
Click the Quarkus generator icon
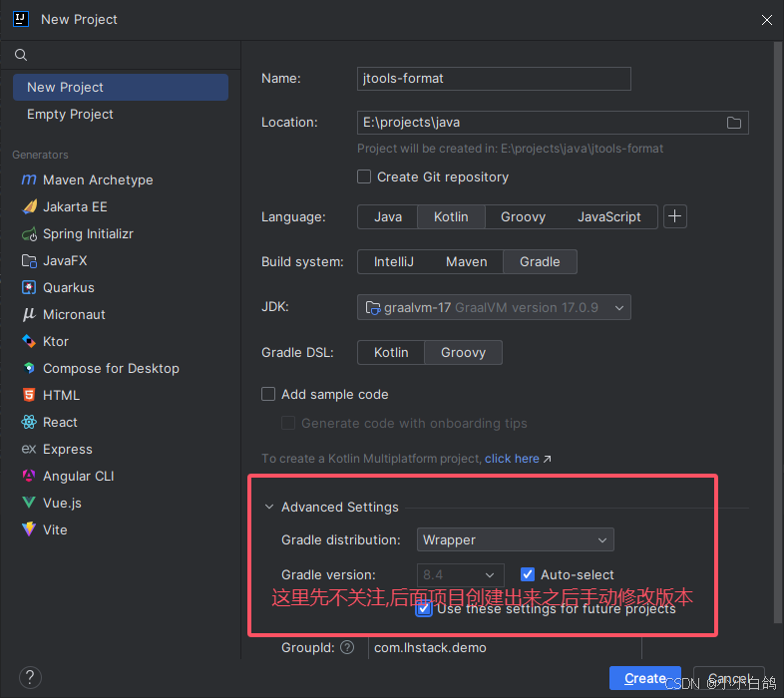point(29,287)
